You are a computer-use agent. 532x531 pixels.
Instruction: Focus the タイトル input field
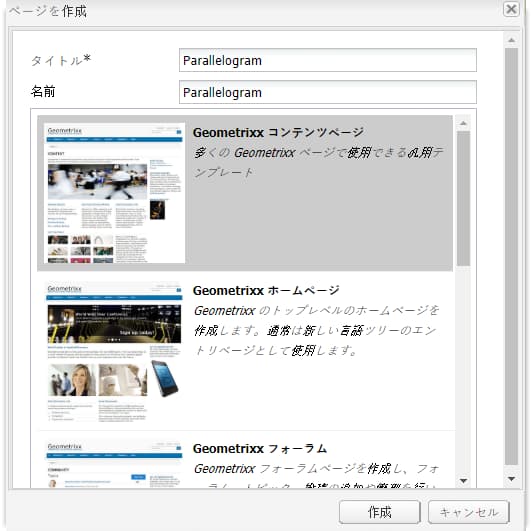point(328,60)
